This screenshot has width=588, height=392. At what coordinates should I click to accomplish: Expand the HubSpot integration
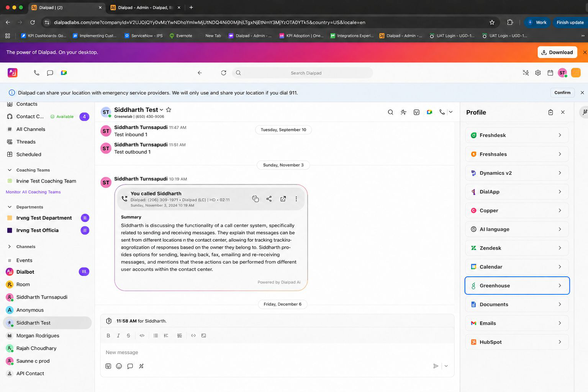[x=517, y=342]
